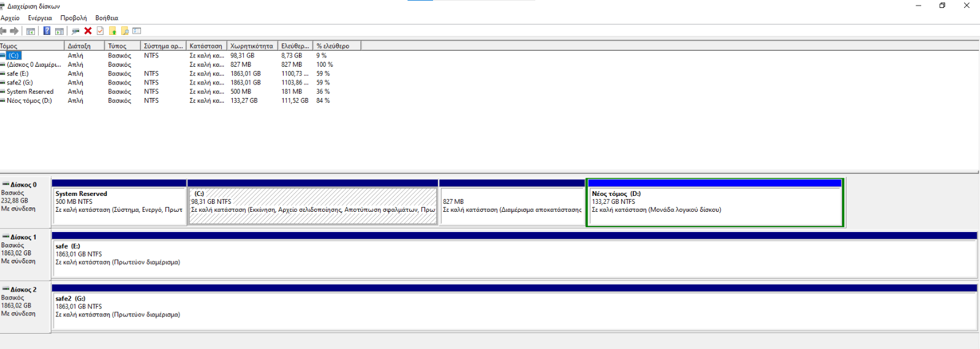Viewport: 980px width, 349px height.
Task: Click the 8,73 GB free space cell
Action: click(x=292, y=55)
